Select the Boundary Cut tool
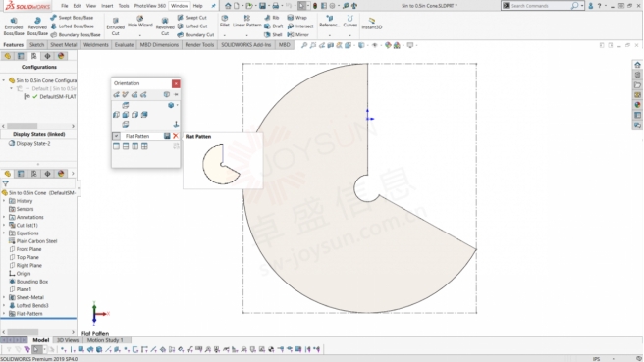 coord(196,35)
